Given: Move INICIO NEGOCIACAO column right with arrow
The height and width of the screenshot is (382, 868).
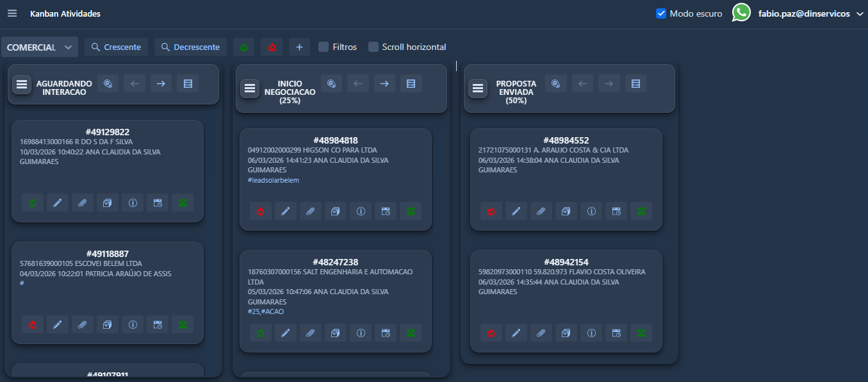Looking at the screenshot, I should pos(384,83).
